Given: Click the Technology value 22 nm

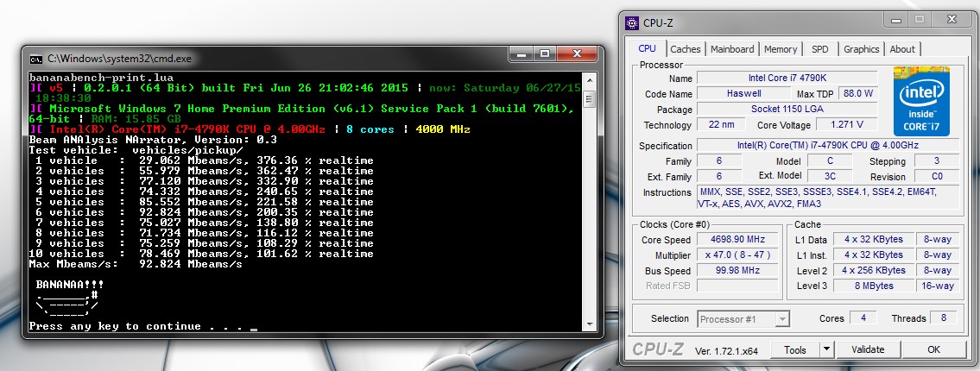Looking at the screenshot, I should 722,124.
